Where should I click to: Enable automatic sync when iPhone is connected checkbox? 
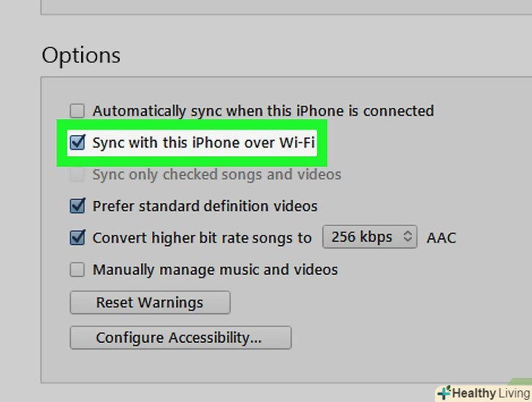click(77, 111)
